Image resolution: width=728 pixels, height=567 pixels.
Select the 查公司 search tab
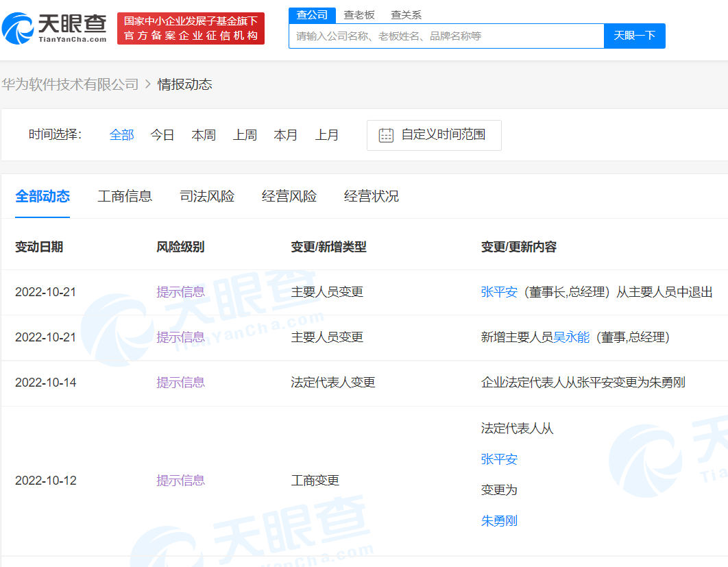(312, 14)
